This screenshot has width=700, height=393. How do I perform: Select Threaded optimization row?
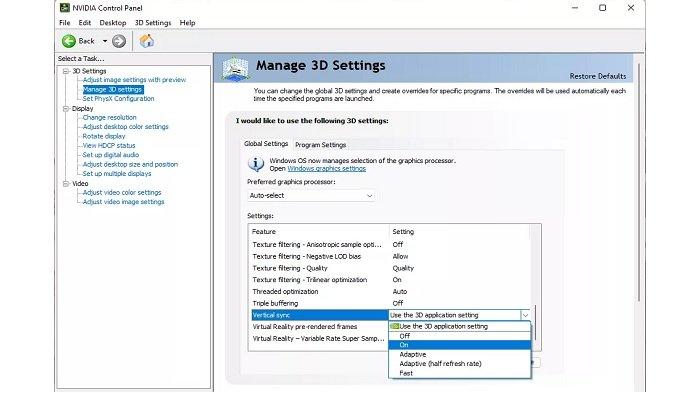point(390,291)
